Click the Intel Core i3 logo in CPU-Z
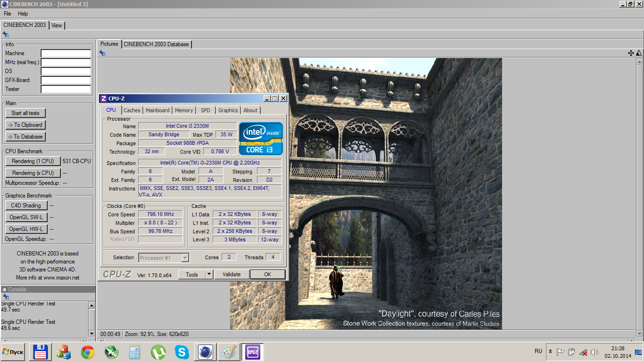Viewport: 644px width, 362px height. tap(261, 139)
